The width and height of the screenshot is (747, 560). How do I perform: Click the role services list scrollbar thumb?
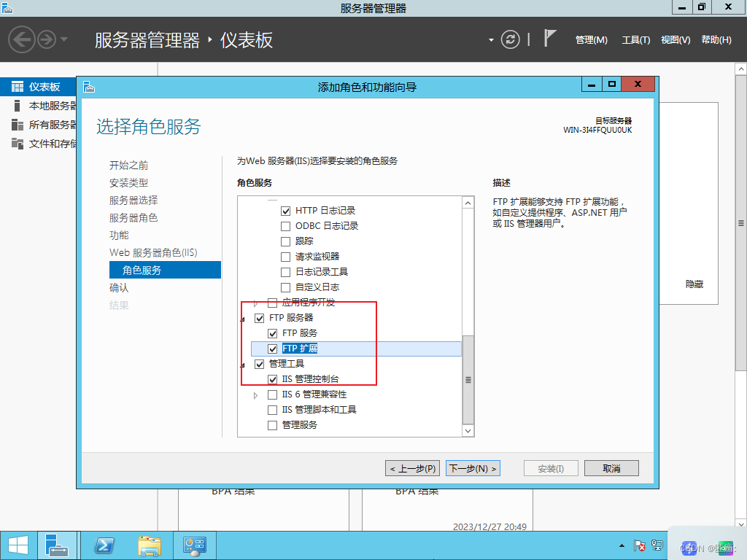[468, 379]
